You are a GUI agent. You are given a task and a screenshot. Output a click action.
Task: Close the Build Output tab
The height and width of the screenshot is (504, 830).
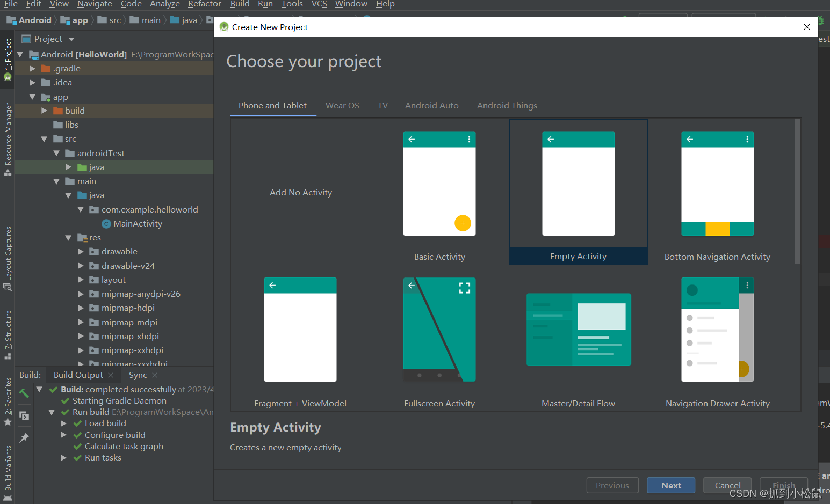(x=111, y=375)
